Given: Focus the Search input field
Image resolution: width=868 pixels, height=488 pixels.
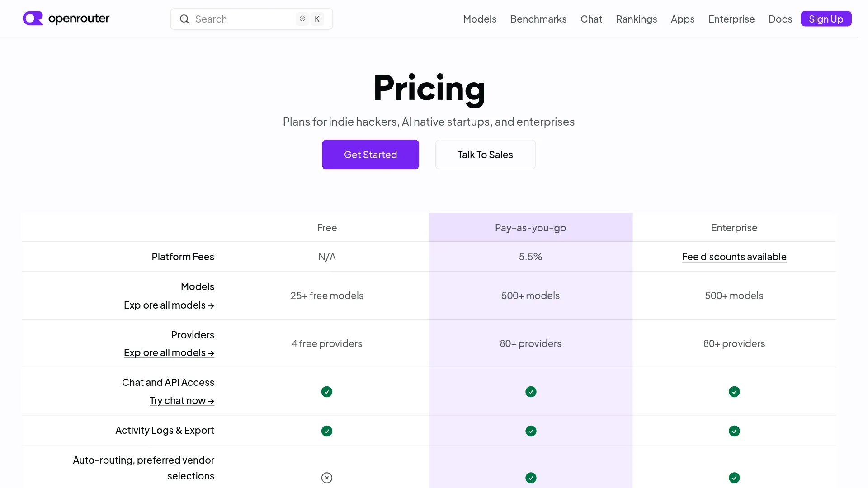Looking at the screenshot, I should pos(251,19).
